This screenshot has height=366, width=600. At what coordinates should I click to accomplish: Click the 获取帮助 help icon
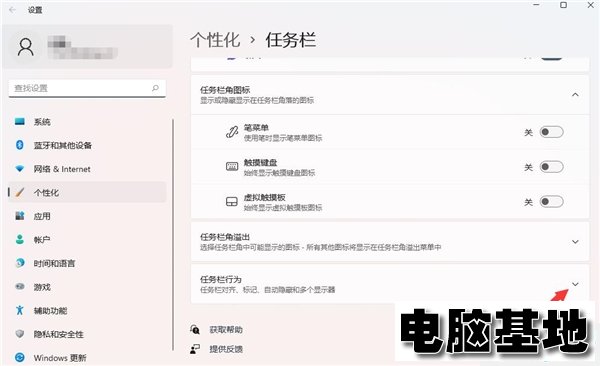click(x=195, y=329)
